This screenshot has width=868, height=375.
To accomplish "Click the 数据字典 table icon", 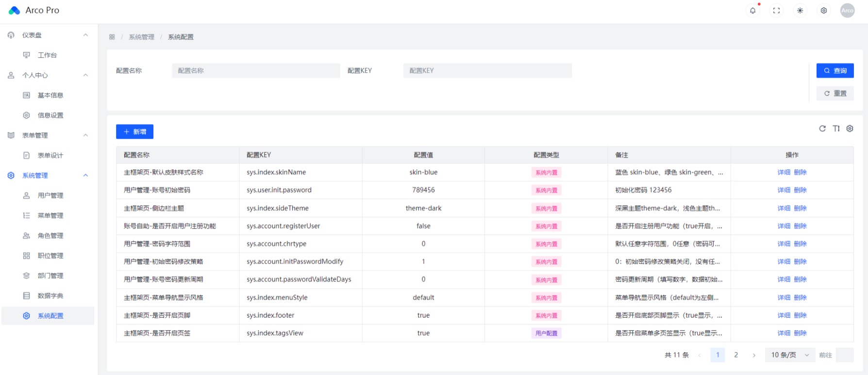I will click(x=27, y=296).
